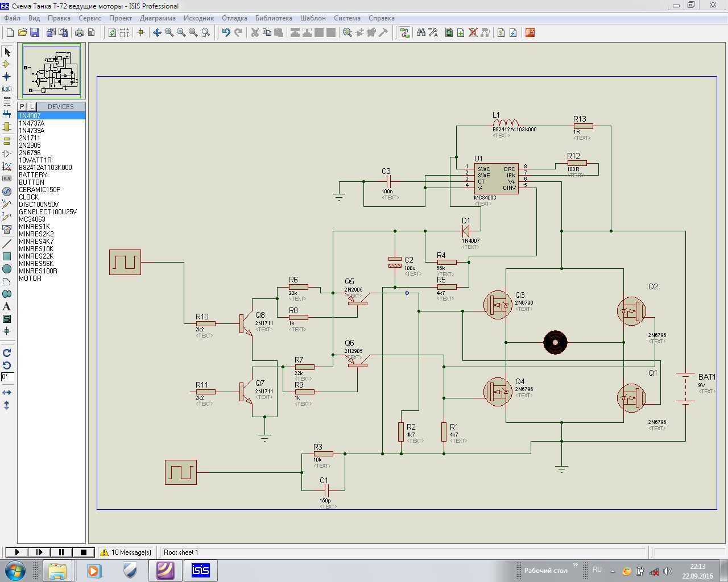Select the 2D circle drawing tool
Screen dimensions: 728x582
(7, 269)
